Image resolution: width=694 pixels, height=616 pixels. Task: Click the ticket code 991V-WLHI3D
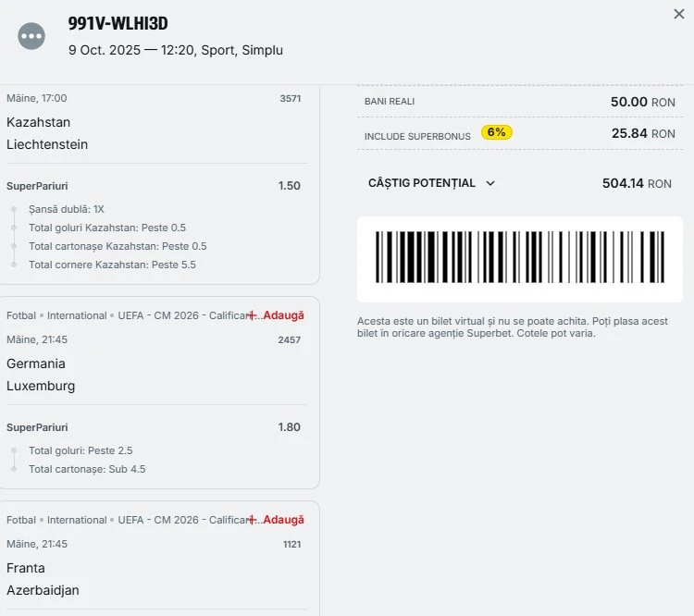tap(118, 24)
